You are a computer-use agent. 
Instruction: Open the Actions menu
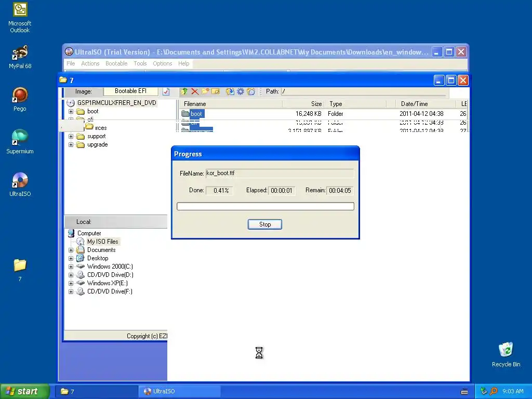pos(90,63)
